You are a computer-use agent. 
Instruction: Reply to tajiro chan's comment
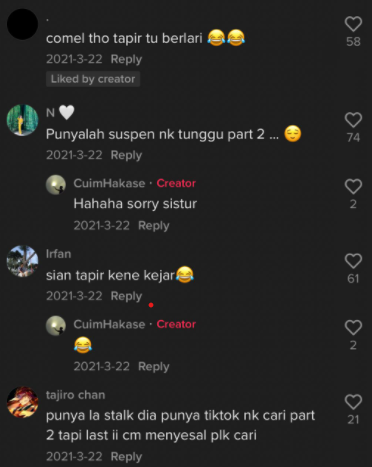coord(126,457)
